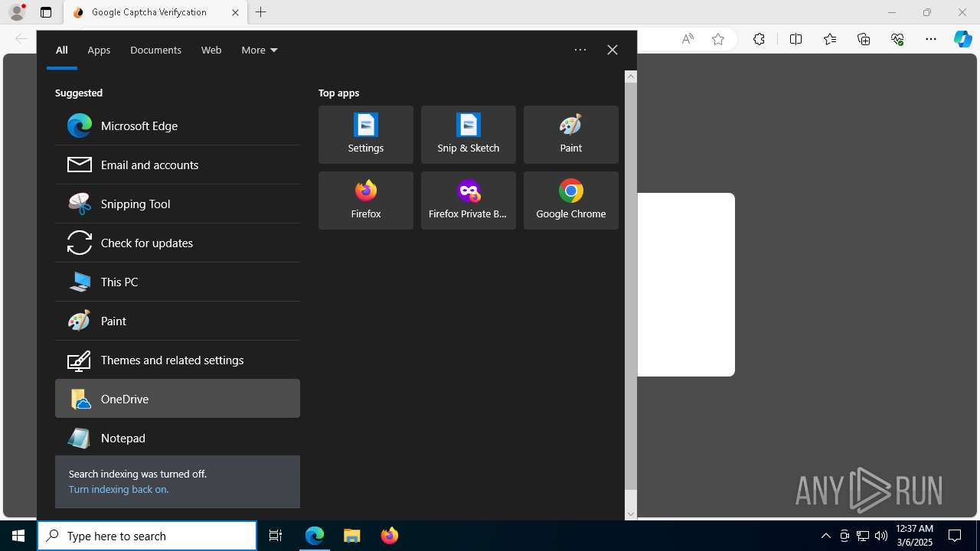The height and width of the screenshot is (551, 980).
Task: Click the 'Suggested' heading
Action: point(79,93)
